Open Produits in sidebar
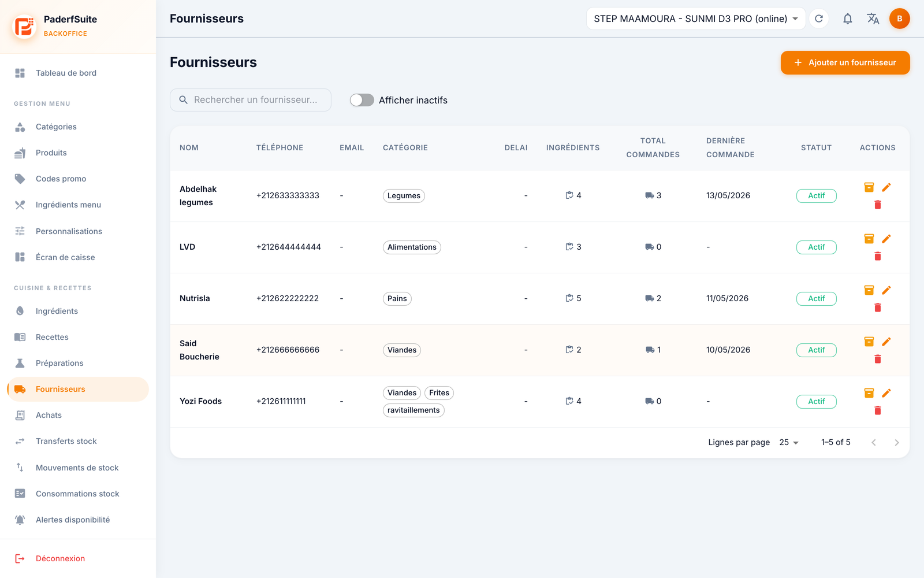Viewport: 924px width, 578px height. click(78, 153)
